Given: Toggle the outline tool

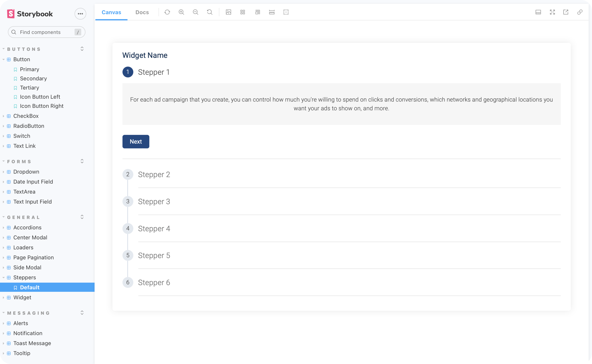Looking at the screenshot, I should (x=286, y=12).
